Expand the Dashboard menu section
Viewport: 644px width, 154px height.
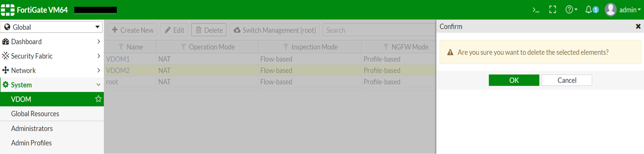[x=51, y=42]
